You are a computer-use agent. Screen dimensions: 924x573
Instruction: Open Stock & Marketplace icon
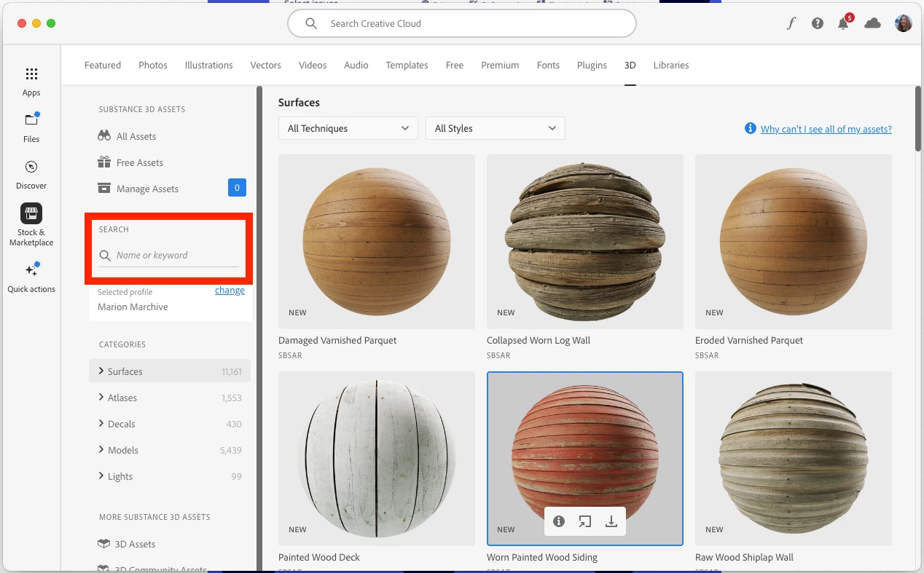[x=31, y=213]
